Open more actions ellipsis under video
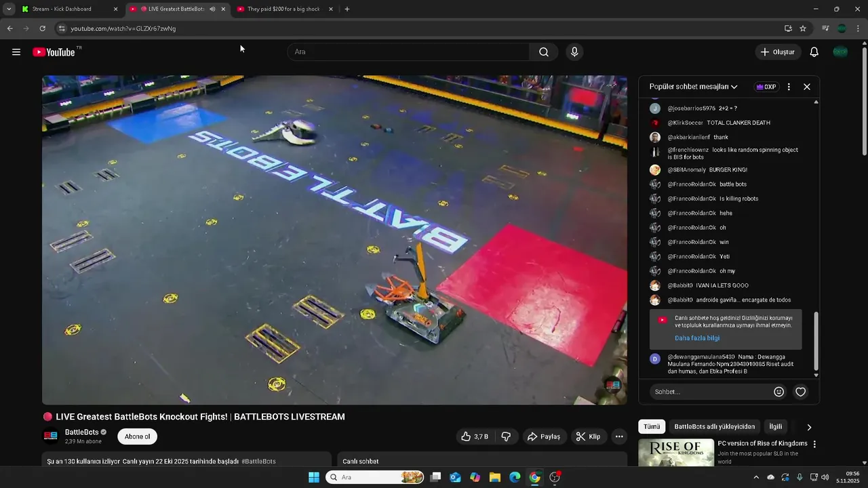 click(619, 436)
